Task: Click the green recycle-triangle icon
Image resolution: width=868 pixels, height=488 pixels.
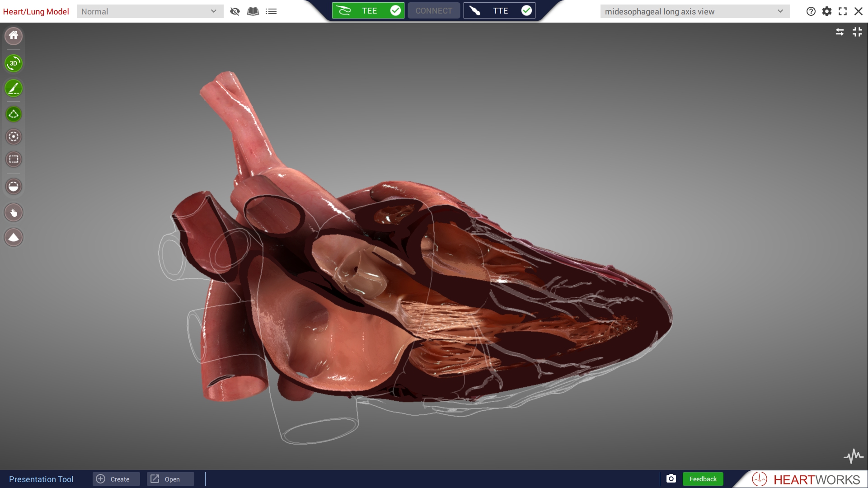Action: point(14,114)
